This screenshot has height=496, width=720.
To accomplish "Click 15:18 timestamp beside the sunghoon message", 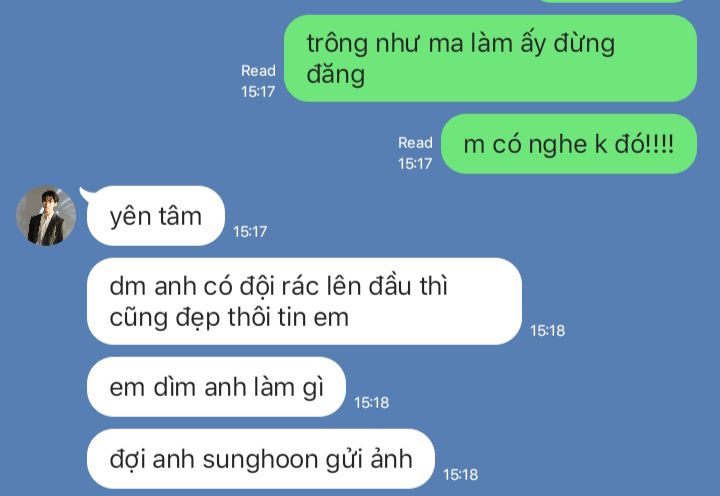I will click(x=461, y=474).
